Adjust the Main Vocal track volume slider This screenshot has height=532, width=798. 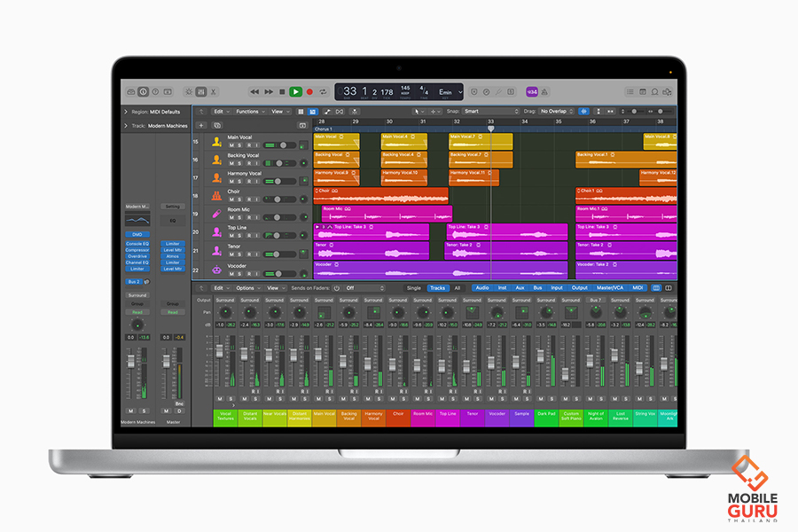coord(279,145)
